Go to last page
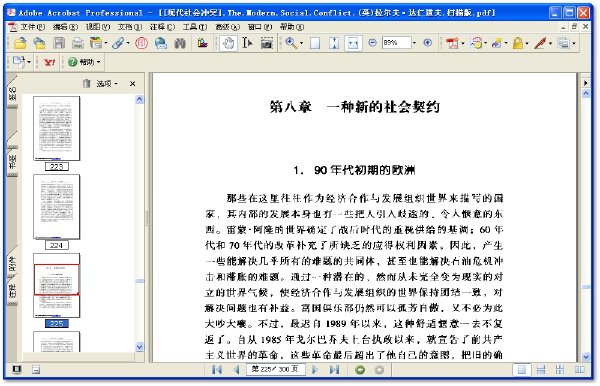Image resolution: width=600 pixels, height=386 pixels. point(334,370)
